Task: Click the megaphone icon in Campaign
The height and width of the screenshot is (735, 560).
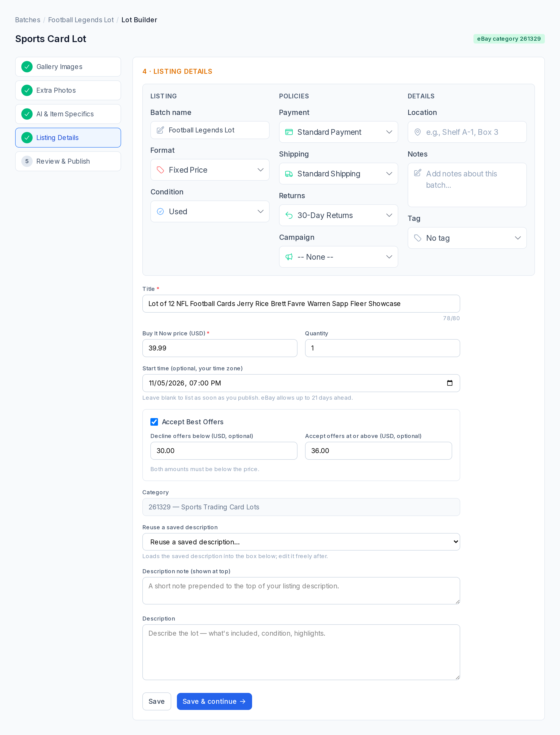Action: click(289, 257)
